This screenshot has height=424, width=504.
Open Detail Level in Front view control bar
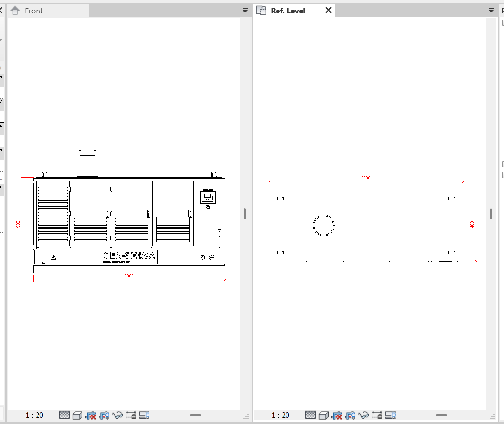click(64, 415)
